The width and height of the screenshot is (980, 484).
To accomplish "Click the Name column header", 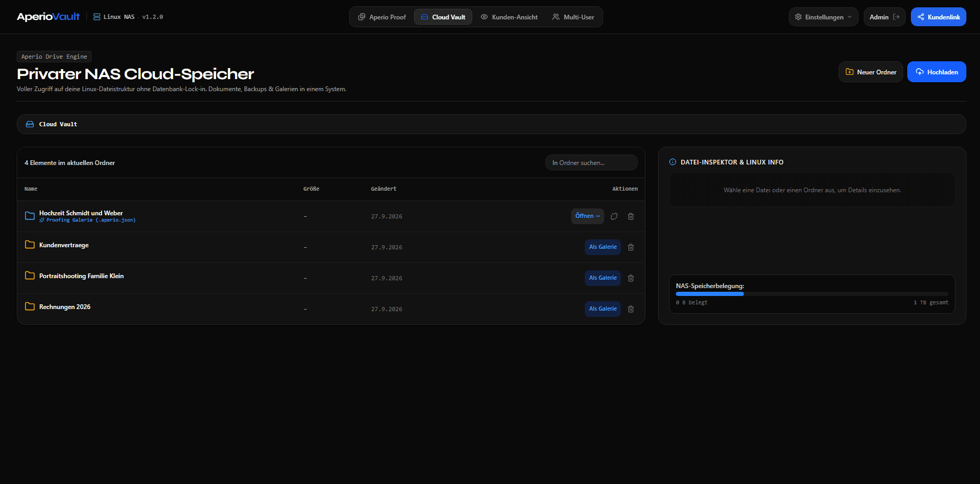I will (x=31, y=189).
